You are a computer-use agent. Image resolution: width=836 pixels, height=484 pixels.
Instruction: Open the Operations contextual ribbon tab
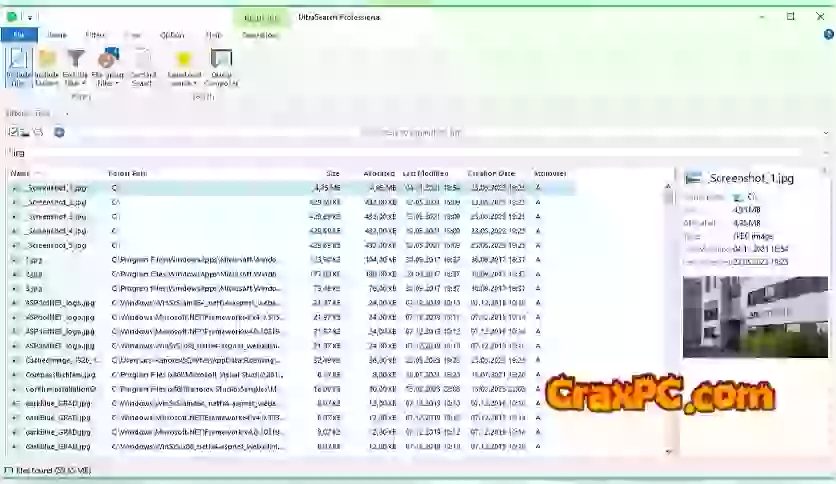pos(260,35)
